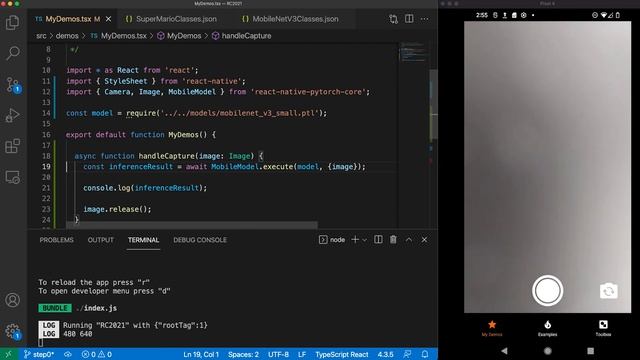Select My Demos tab in emulator
Viewport: 640px width, 360px height.
coord(492,328)
